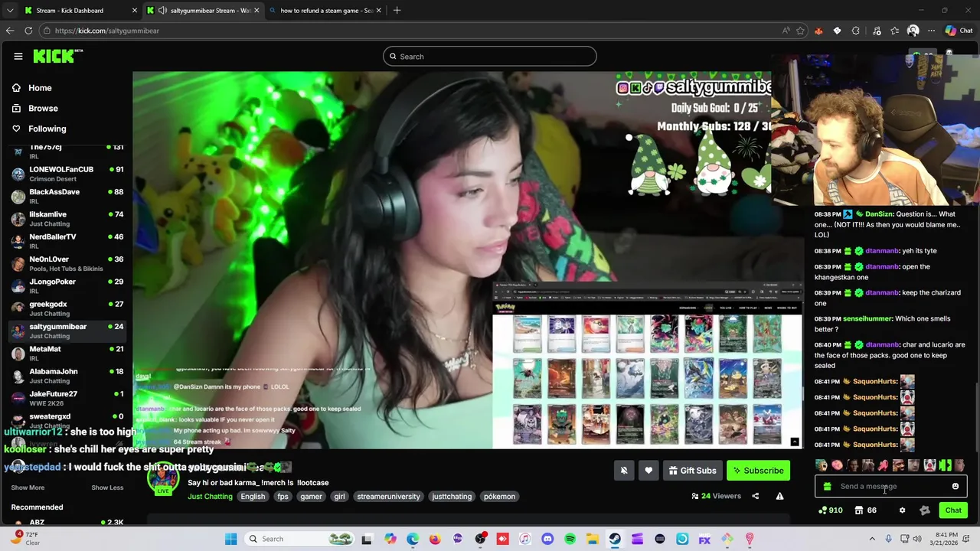980x551 pixels.
Task: Open channel points 910 balance
Action: 831,510
